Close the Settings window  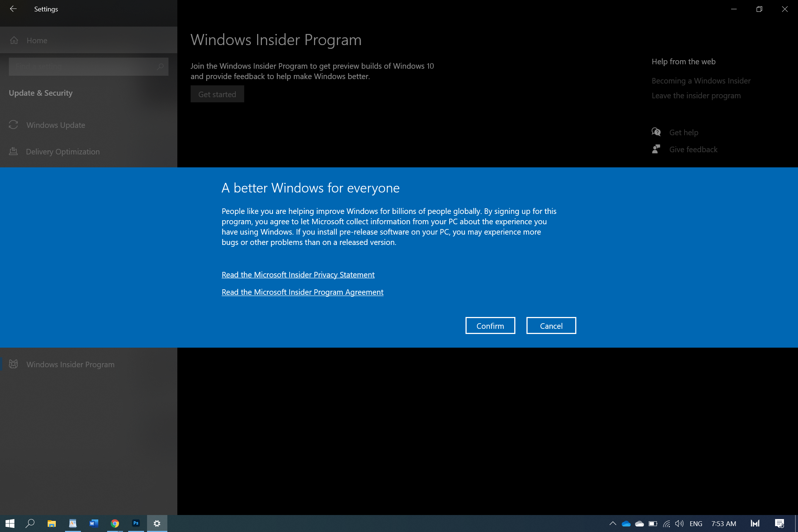point(785,9)
